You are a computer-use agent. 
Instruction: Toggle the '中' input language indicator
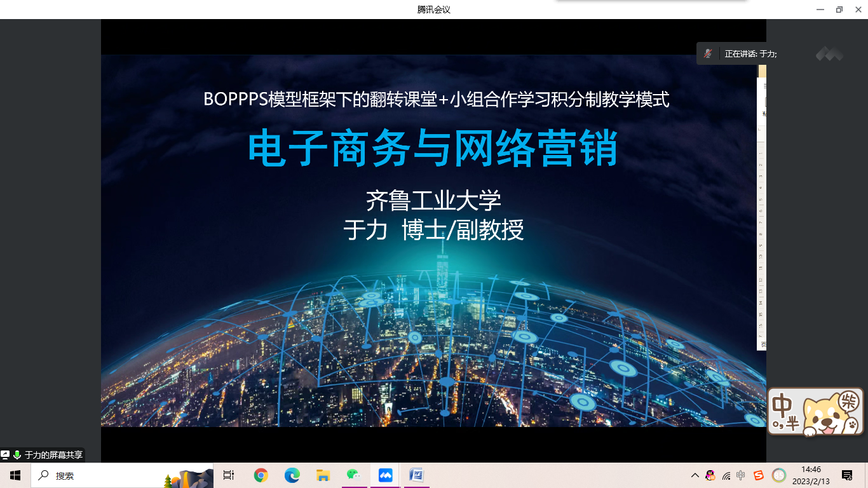[x=741, y=475]
